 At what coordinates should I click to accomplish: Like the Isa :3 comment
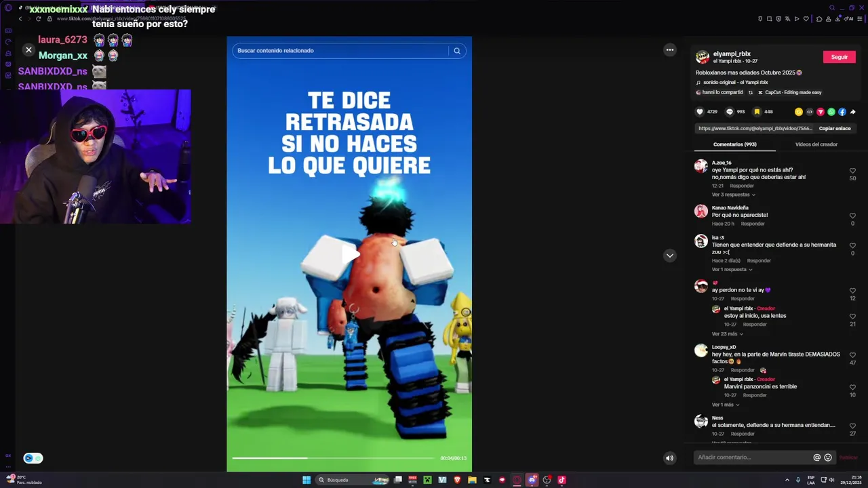tap(852, 246)
